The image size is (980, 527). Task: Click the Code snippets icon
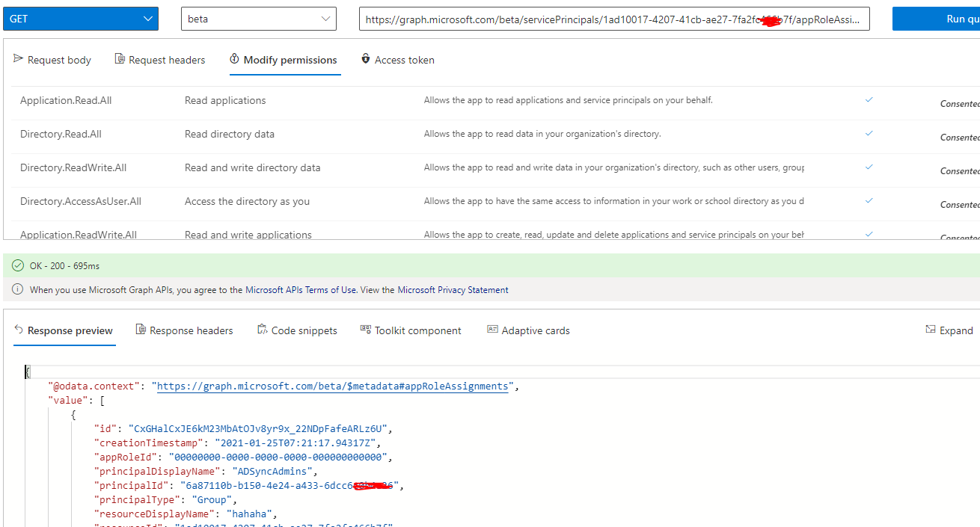262,329
